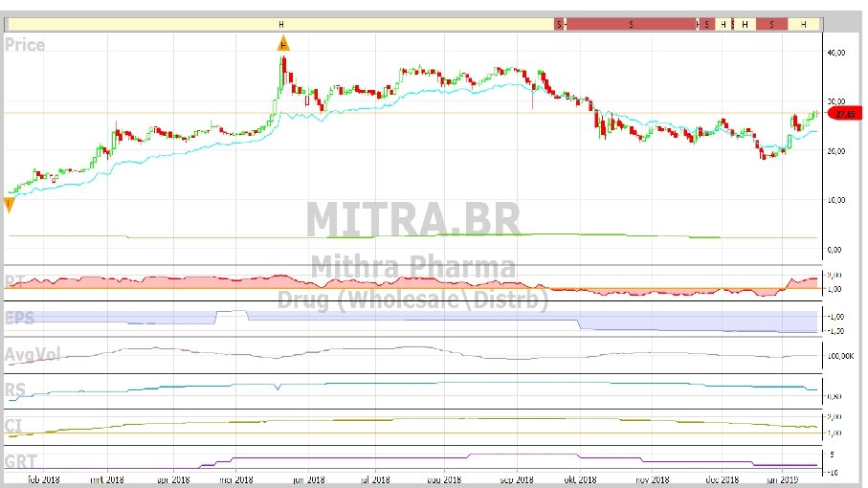Click the 20,00 price axis value
This screenshot has width=868, height=488.
coord(835,151)
